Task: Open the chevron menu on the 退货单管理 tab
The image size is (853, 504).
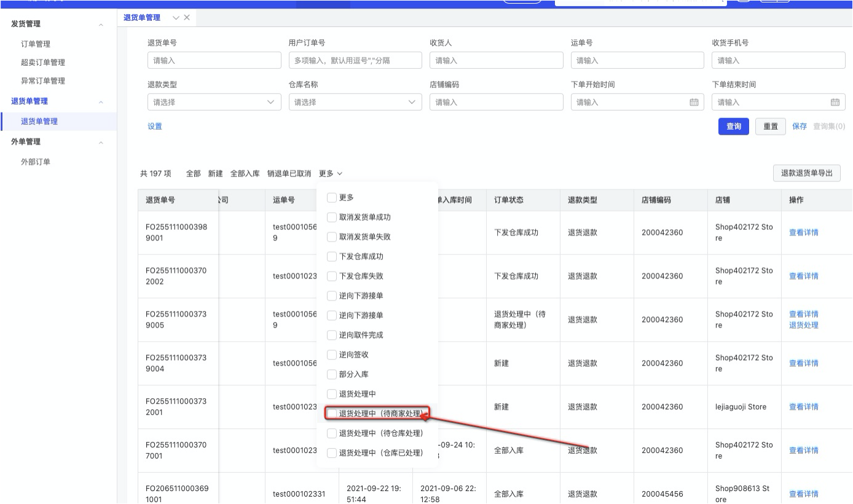Action: click(x=176, y=18)
